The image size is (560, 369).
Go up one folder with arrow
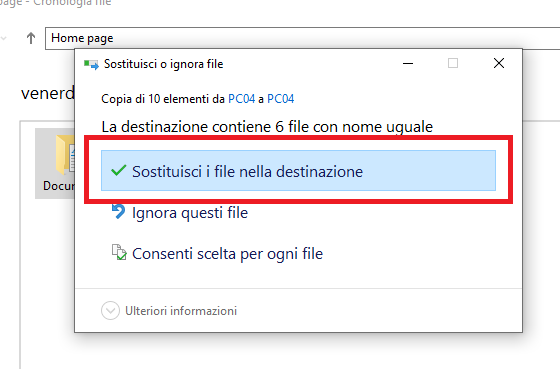(31, 38)
